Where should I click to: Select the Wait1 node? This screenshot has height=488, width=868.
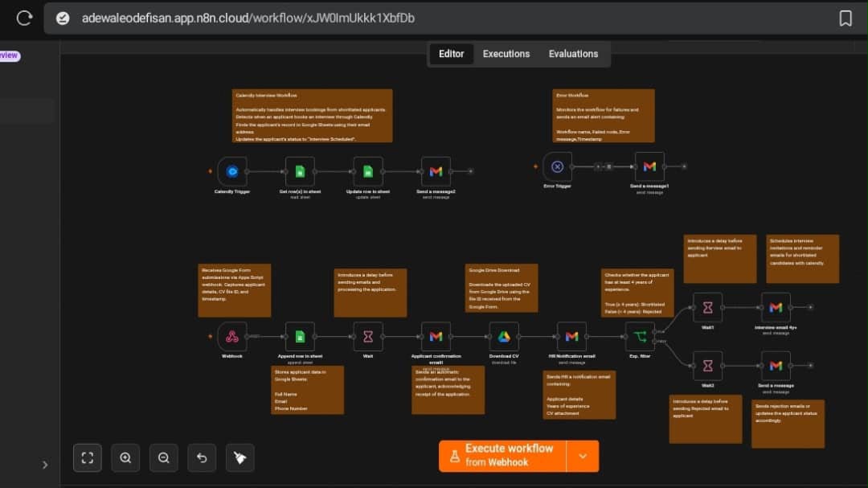pos(707,307)
